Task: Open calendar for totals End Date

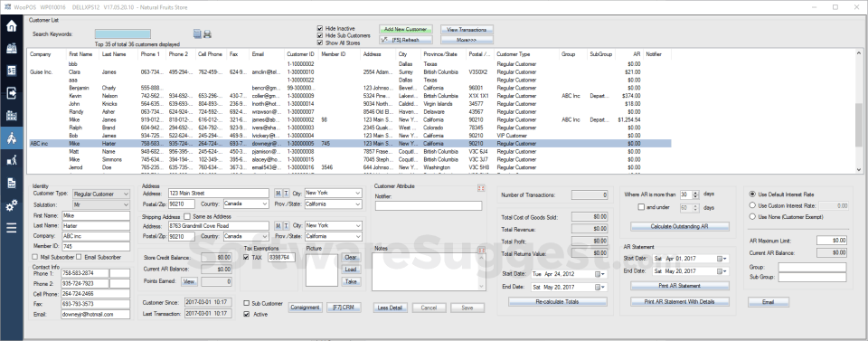Action: 600,288
